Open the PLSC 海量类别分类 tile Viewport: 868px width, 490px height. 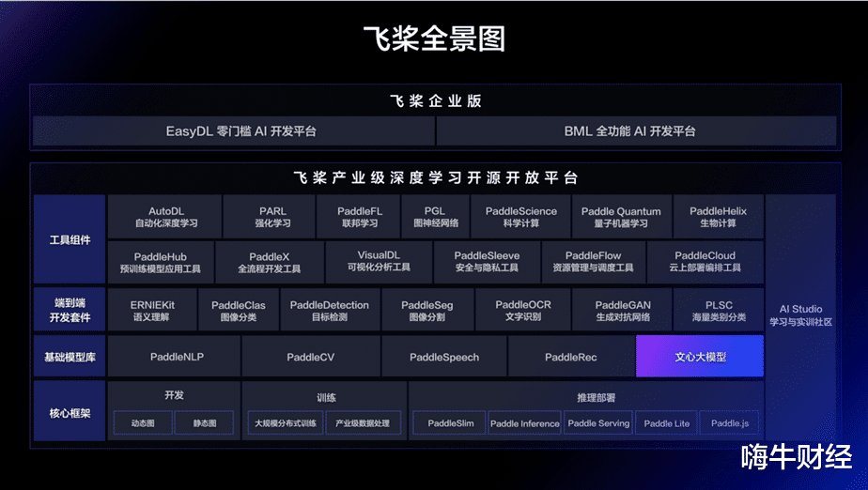[x=719, y=310]
